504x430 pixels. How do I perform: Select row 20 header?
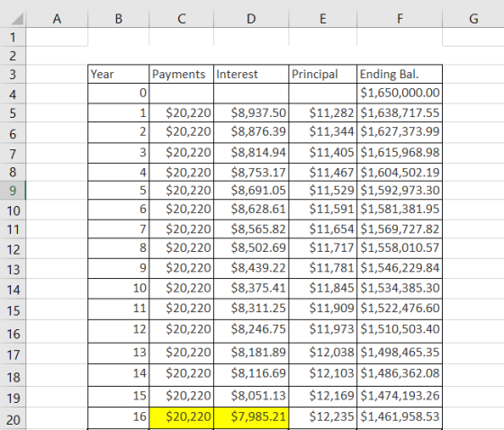pos(13,419)
